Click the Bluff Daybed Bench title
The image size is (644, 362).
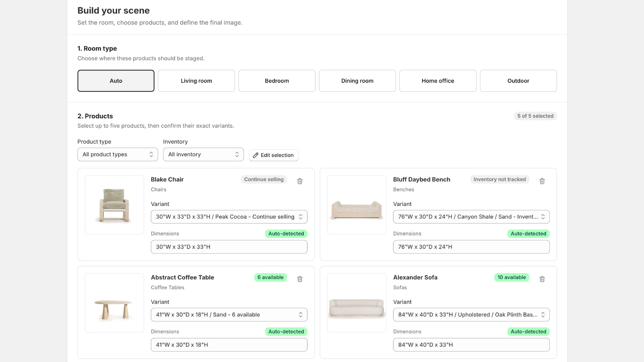tap(421, 179)
